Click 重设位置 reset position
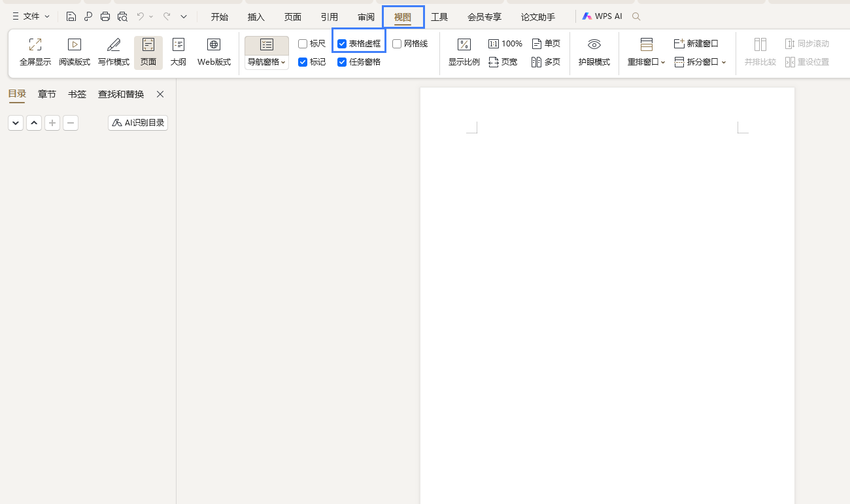Screen dimensions: 850x504 pos(807,62)
